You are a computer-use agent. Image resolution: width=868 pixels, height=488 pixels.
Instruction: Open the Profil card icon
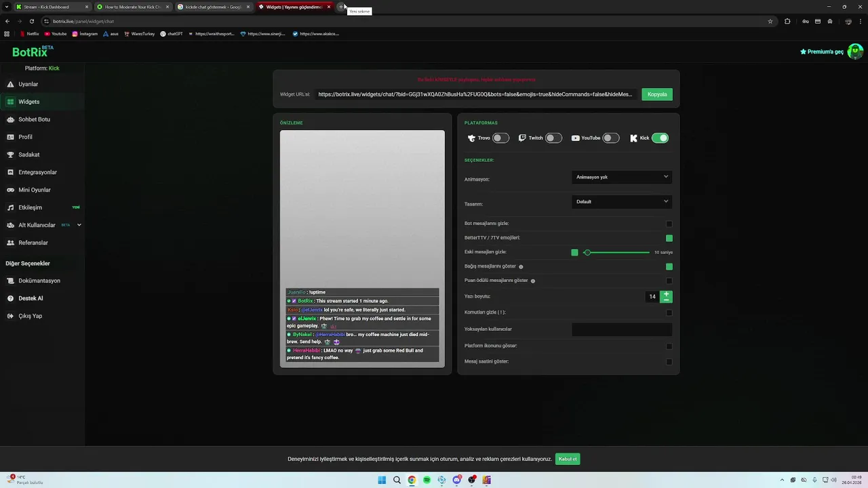[11, 137]
